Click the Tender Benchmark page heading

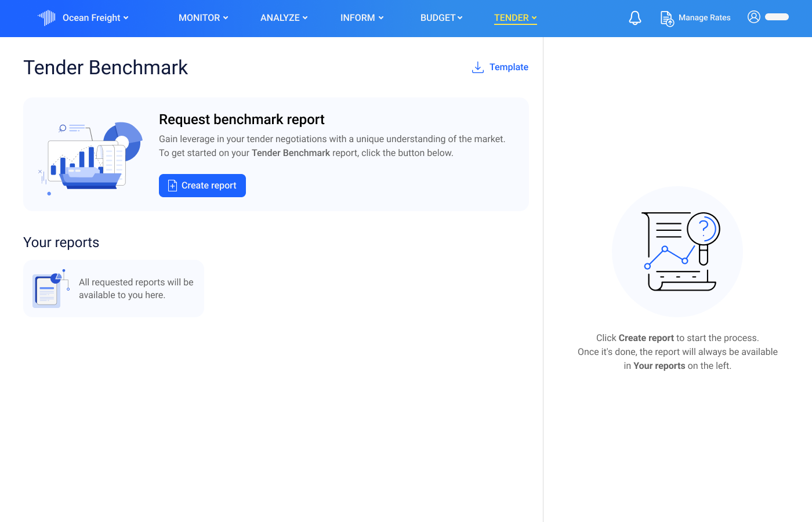pos(106,67)
